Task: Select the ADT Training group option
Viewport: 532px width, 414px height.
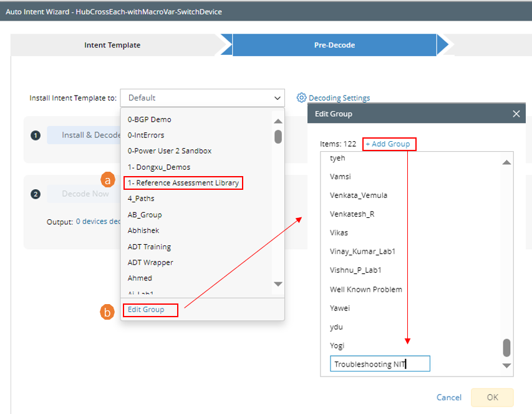Action: tap(149, 247)
